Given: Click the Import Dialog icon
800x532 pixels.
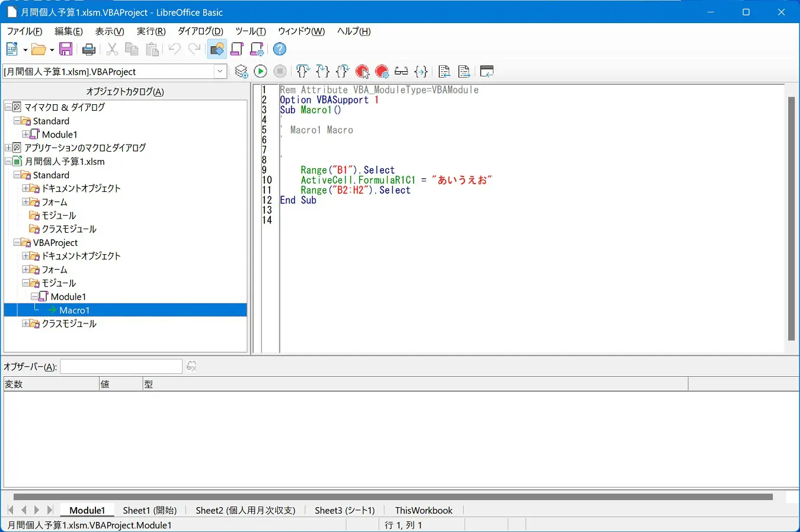Looking at the screenshot, I should point(487,72).
